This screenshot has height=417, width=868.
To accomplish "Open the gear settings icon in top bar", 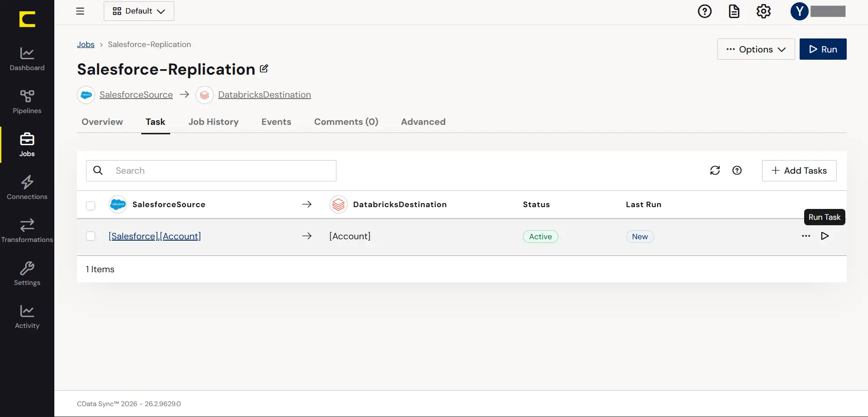I will pos(763,11).
